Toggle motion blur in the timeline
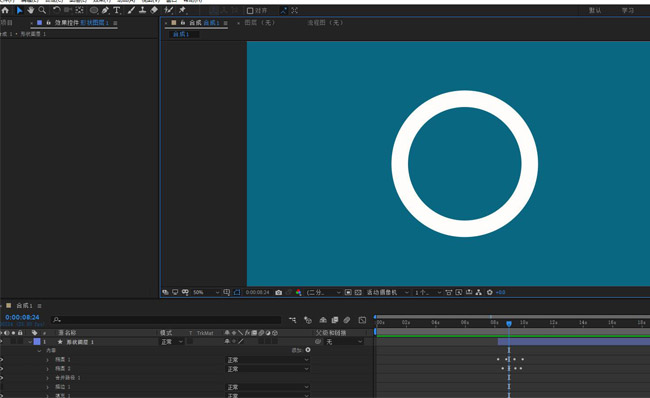Screen dimensions: 650x398 point(347,320)
